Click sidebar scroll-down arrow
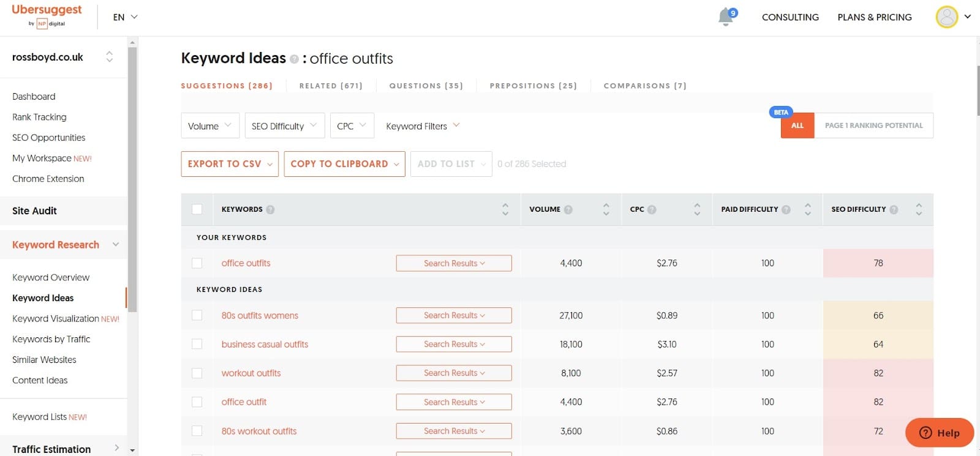980x456 pixels. tap(132, 450)
